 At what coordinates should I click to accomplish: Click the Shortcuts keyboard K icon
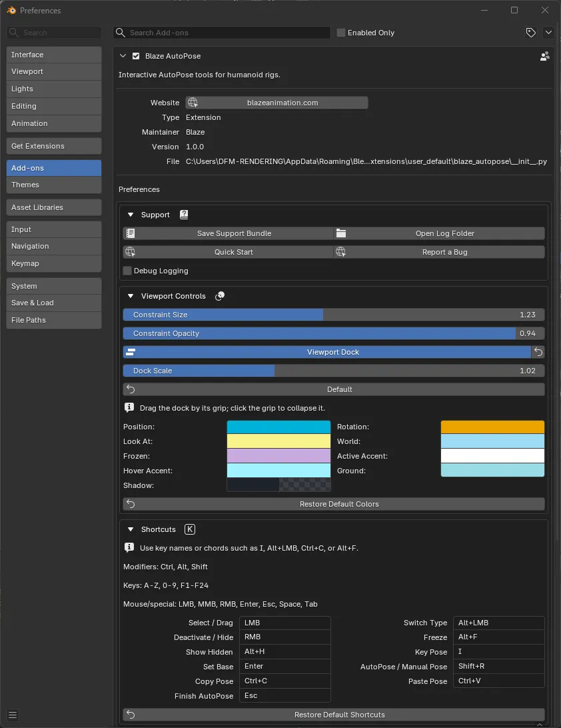coord(190,529)
